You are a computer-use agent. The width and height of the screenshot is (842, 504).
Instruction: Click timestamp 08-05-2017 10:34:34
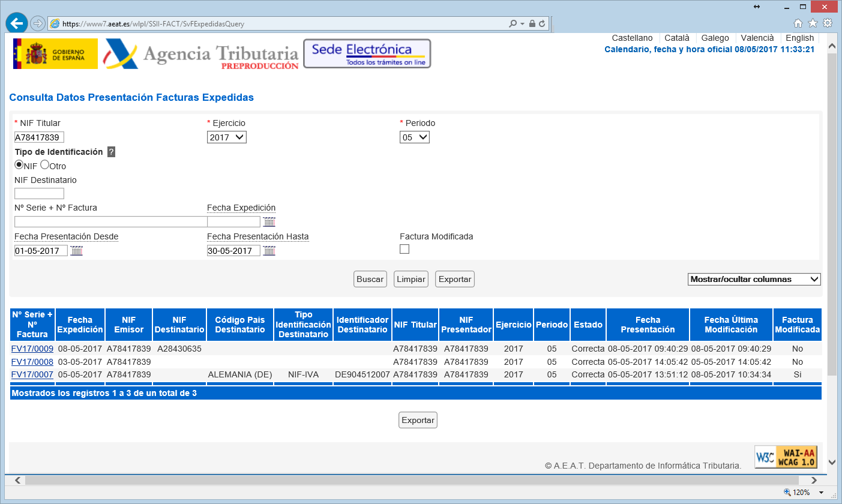[731, 374]
